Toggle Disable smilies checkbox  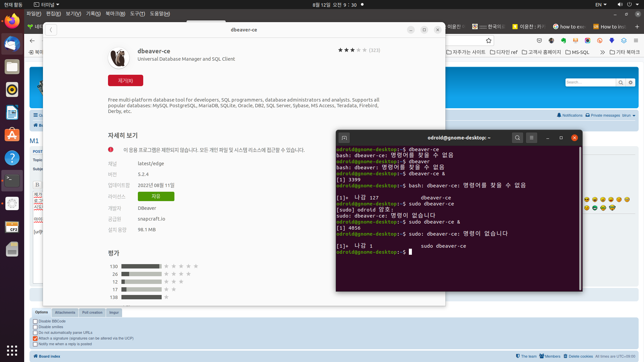tap(35, 327)
